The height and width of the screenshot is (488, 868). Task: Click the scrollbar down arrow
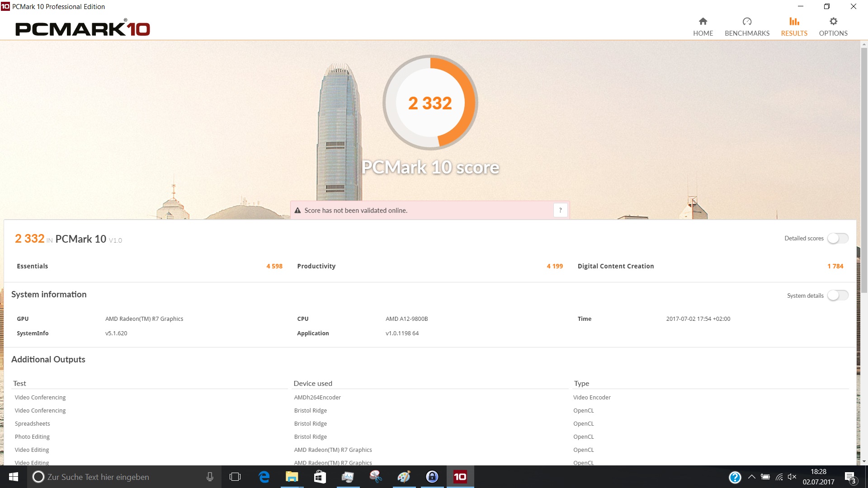pos(864,461)
